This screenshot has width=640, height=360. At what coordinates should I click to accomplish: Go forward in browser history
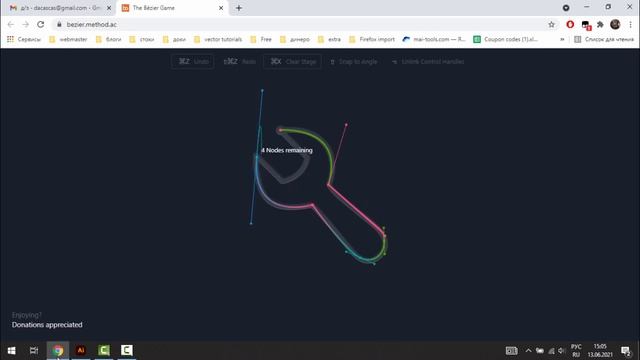pos(26,24)
